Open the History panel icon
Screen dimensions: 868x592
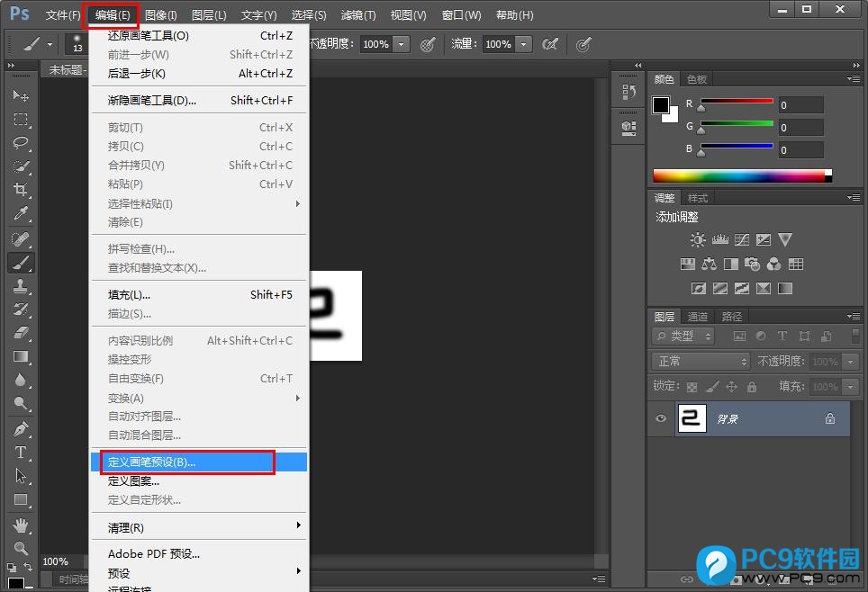tap(628, 92)
